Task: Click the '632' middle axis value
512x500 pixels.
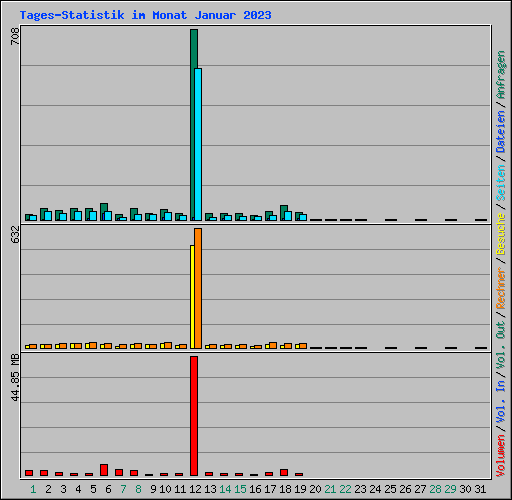Action: click(15, 234)
